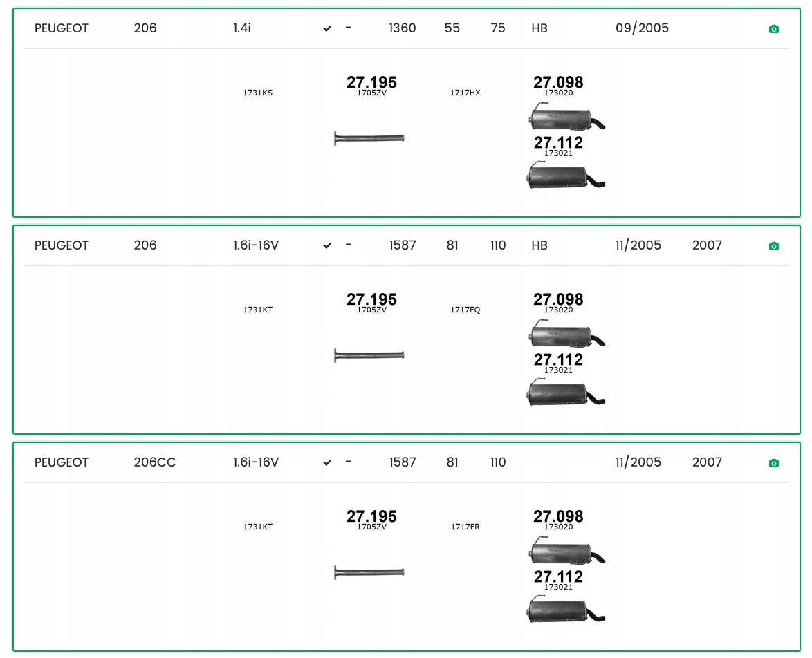Select 27.112 silencer image in 1.4i section

point(566,176)
